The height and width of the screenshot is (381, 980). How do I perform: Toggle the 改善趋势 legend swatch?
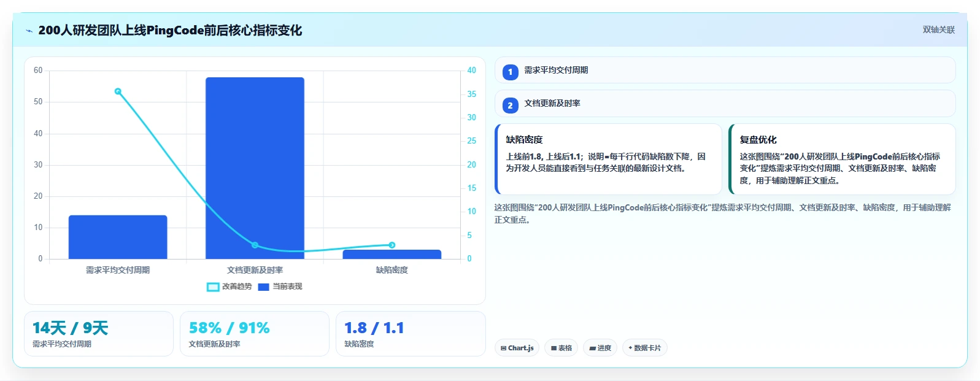point(213,287)
